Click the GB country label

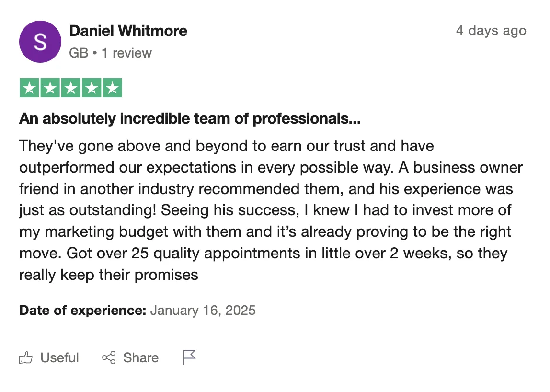pyautogui.click(x=79, y=53)
